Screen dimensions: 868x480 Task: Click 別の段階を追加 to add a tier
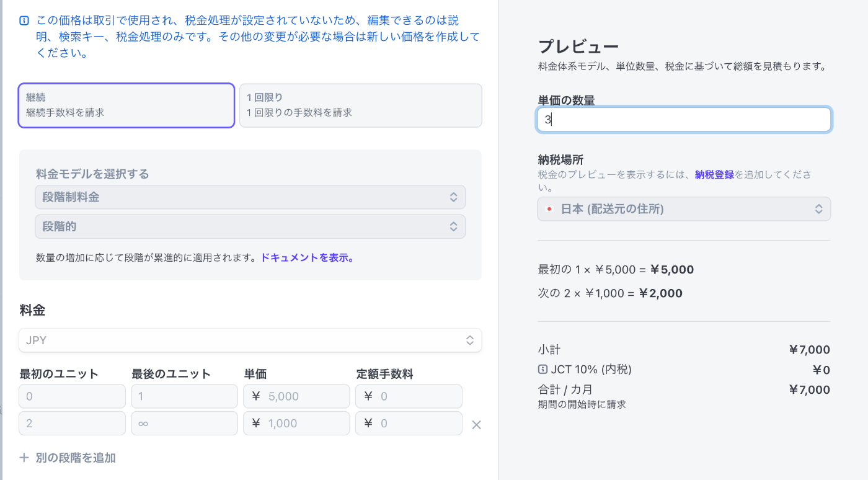click(76, 458)
